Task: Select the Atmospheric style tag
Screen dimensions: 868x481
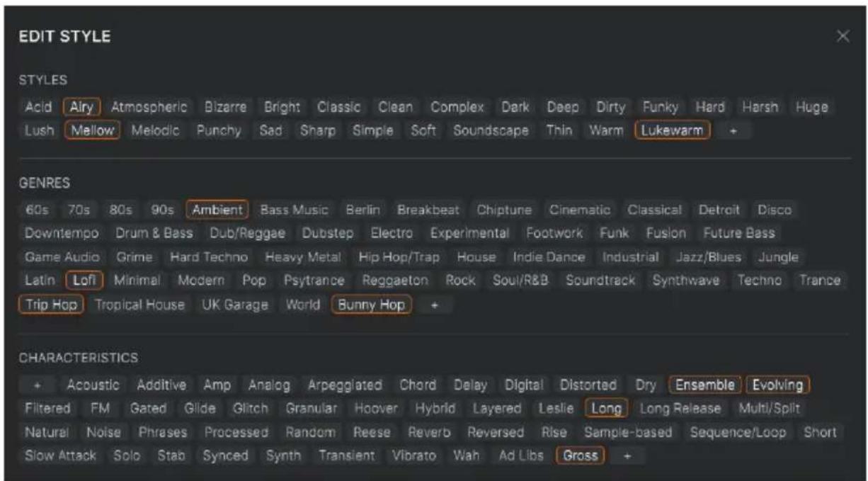Action: pos(149,108)
